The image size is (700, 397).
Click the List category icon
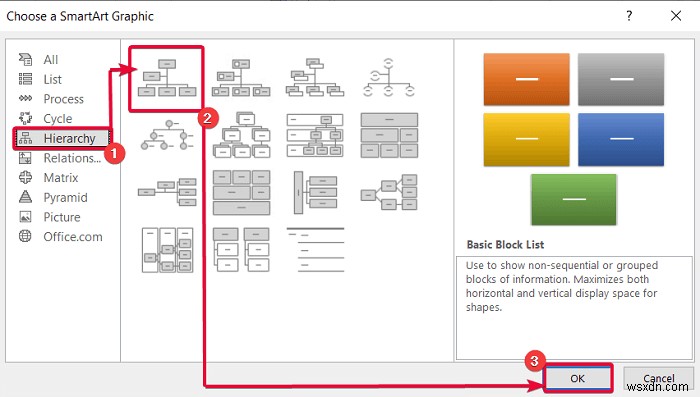click(x=25, y=79)
